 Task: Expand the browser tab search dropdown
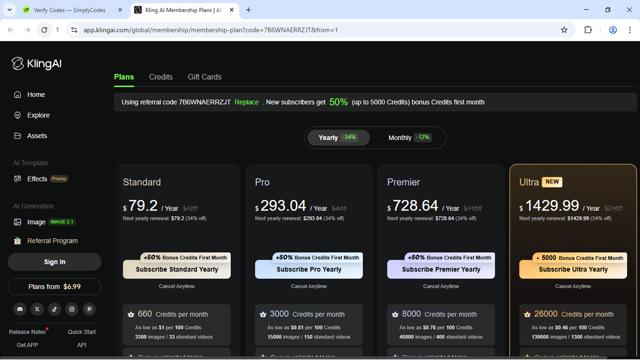pos(9,10)
